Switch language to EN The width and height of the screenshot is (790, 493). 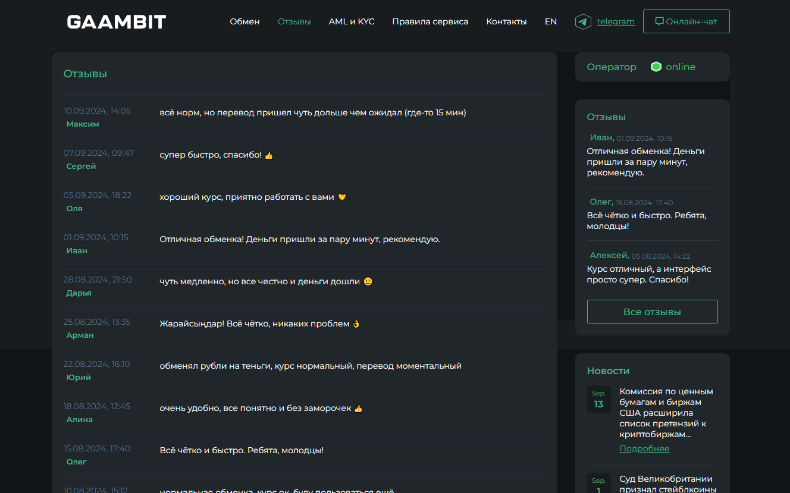550,22
